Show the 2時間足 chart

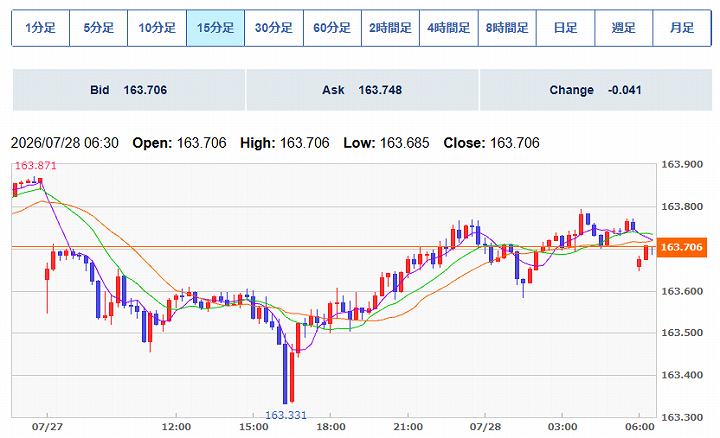[390, 28]
